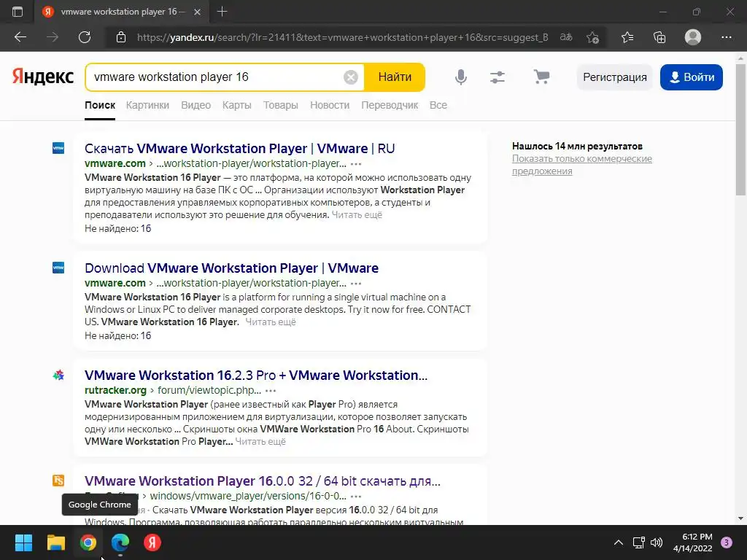Click the translate page icon in address bar
The image size is (747, 560).
566,37
